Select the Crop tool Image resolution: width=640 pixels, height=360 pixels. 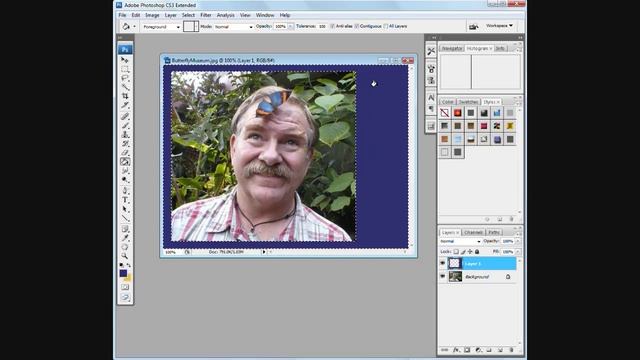click(x=125, y=96)
